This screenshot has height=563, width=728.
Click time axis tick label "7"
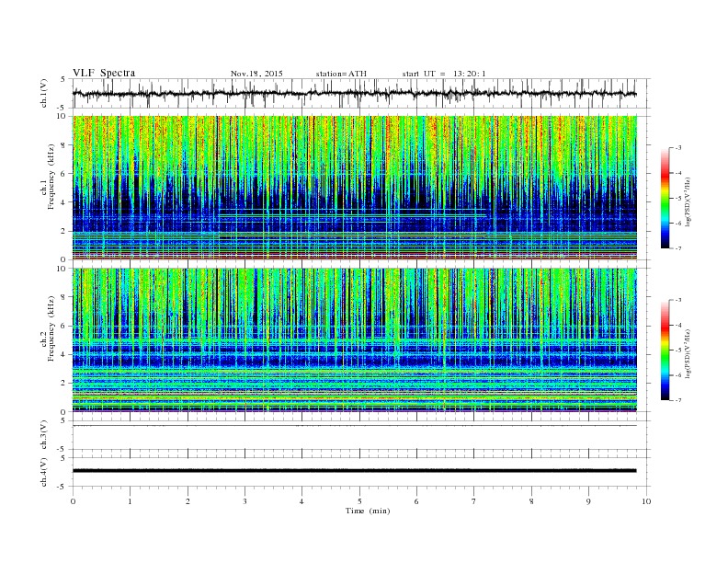tap(474, 501)
